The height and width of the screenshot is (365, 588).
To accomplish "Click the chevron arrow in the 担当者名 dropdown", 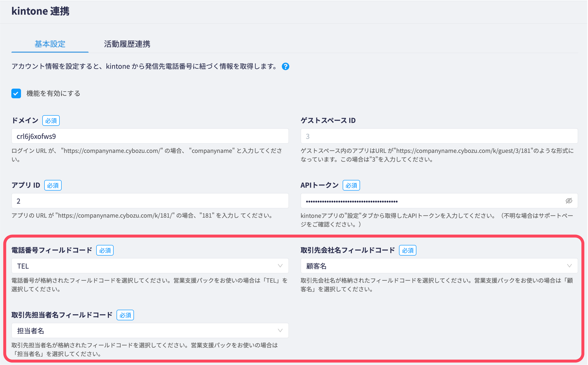I will click(280, 331).
